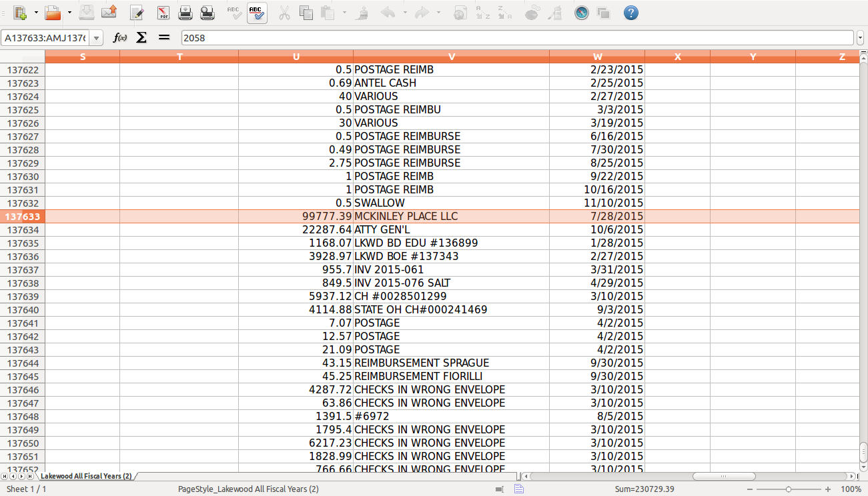Select the Lakewood All Fiscal Years sheet tab
868x496 pixels.
(x=85, y=476)
